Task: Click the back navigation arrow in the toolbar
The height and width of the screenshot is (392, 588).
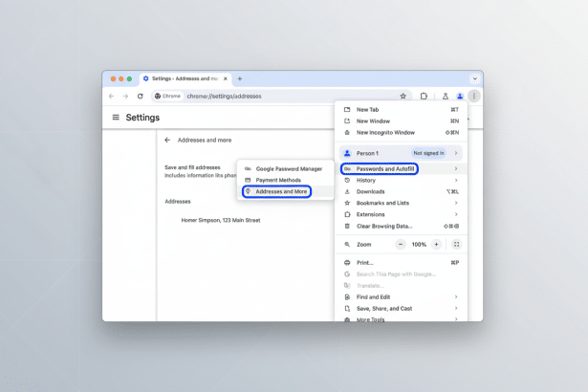Action: (x=111, y=97)
